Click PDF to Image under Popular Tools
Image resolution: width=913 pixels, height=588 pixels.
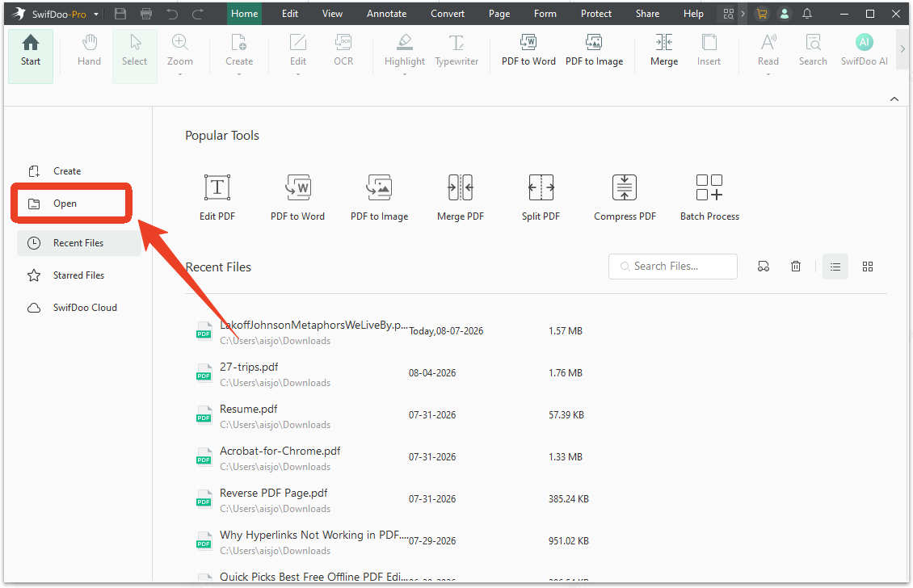[379, 197]
